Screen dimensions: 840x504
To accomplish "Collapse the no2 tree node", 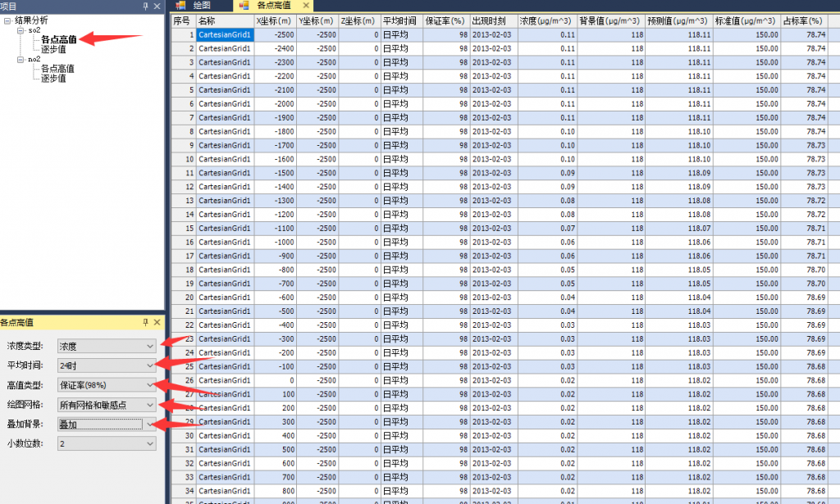I will (20, 59).
